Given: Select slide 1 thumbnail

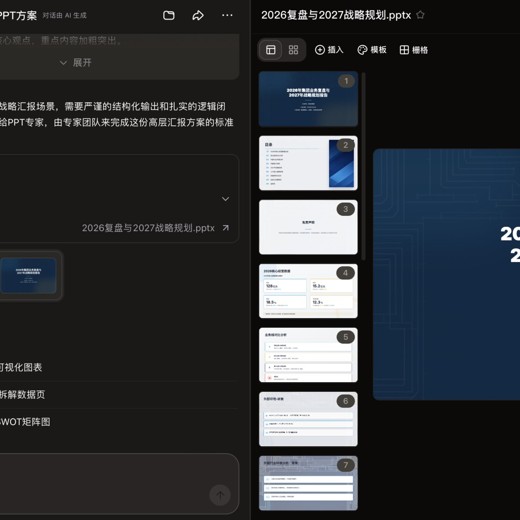Looking at the screenshot, I should pyautogui.click(x=308, y=99).
